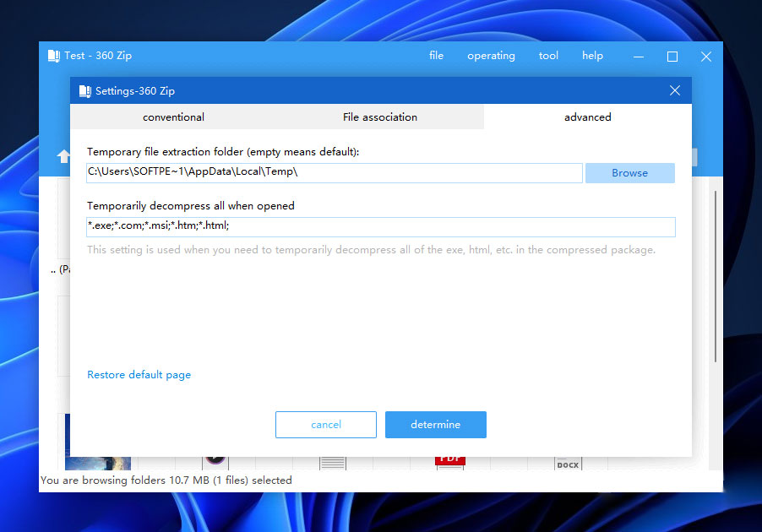The width and height of the screenshot is (762, 532).
Task: Click the 'Temporarily decompress all when opened' label
Action: click(191, 206)
